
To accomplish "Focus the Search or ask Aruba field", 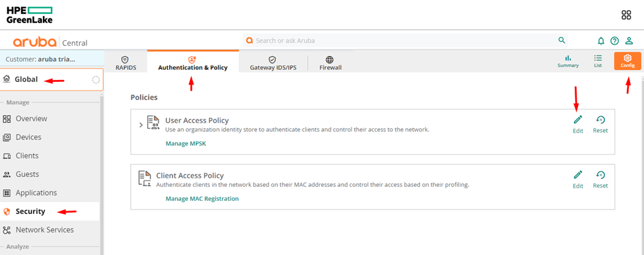I will click(400, 41).
